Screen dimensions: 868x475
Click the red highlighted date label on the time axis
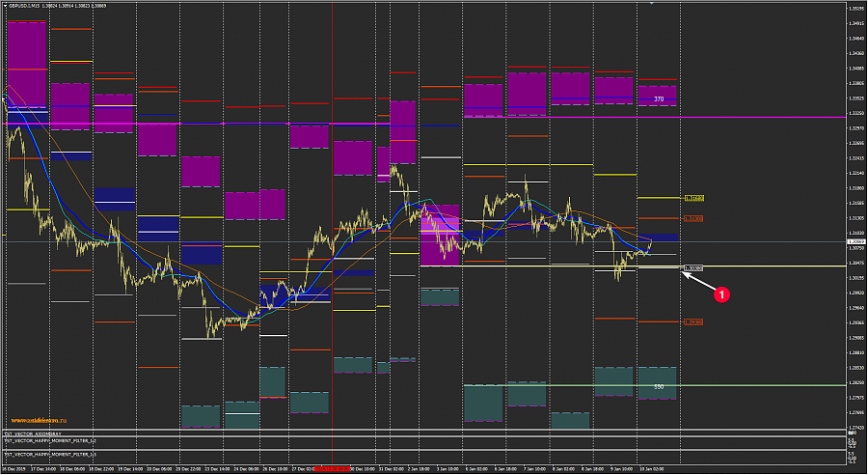[x=332, y=469]
